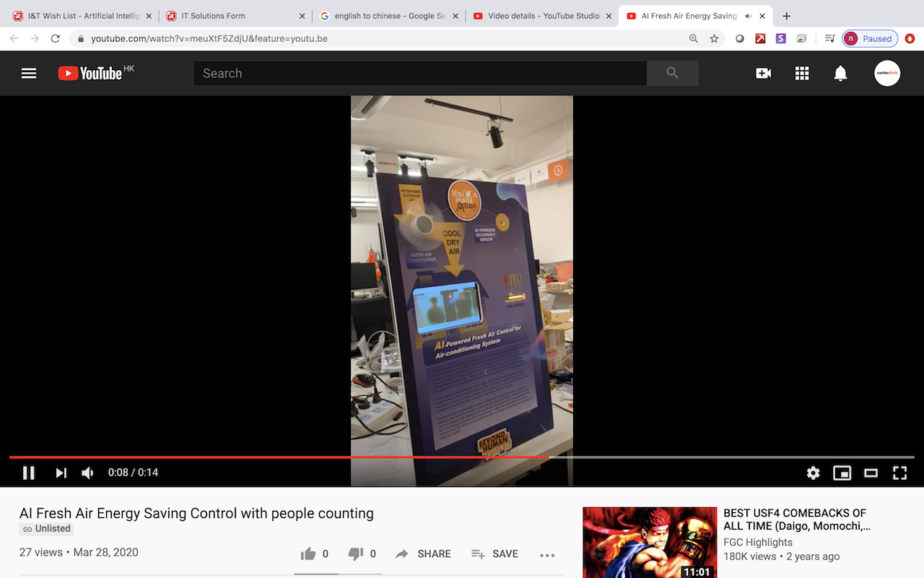Pause the playing video
The image size is (924, 578).
[x=29, y=473]
